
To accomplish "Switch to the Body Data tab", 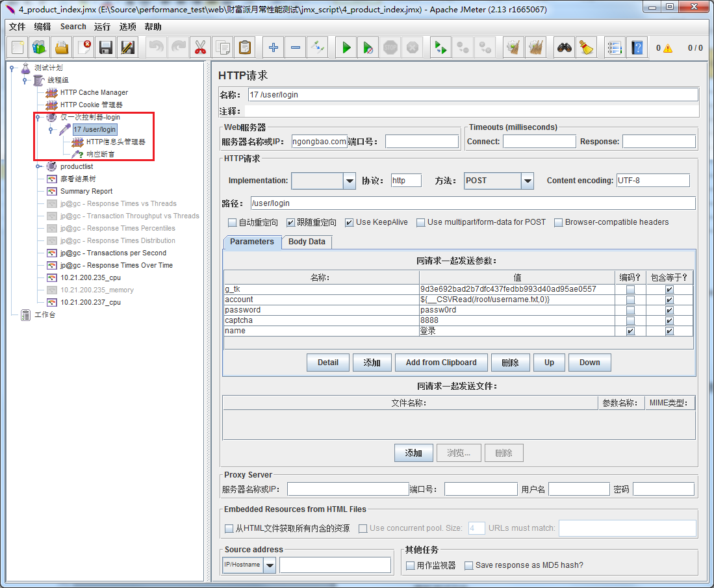I will pyautogui.click(x=307, y=242).
